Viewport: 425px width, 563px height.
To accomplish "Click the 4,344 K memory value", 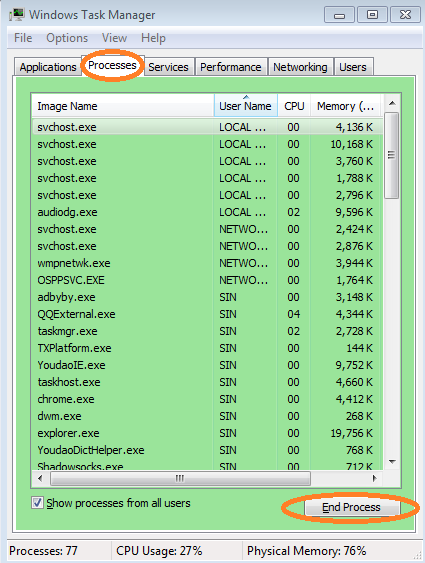I will click(354, 314).
